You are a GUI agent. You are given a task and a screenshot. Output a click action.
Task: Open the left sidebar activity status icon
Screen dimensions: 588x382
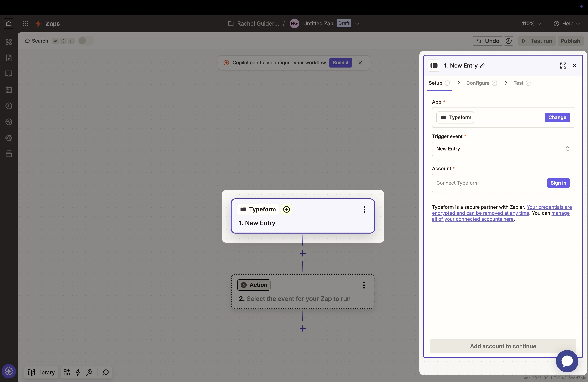(x=9, y=122)
